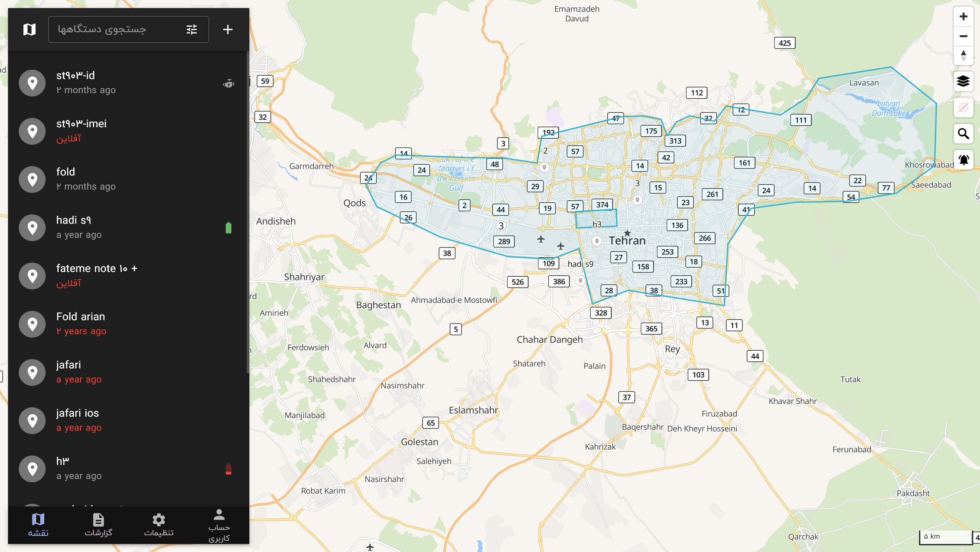Image resolution: width=980 pixels, height=552 pixels.
Task: Switch to the نقشه (Map) tab
Action: (x=38, y=525)
